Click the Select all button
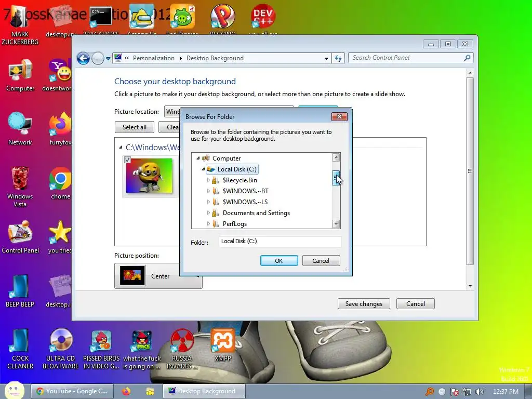Screen dimensions: 532x399 coord(135,127)
